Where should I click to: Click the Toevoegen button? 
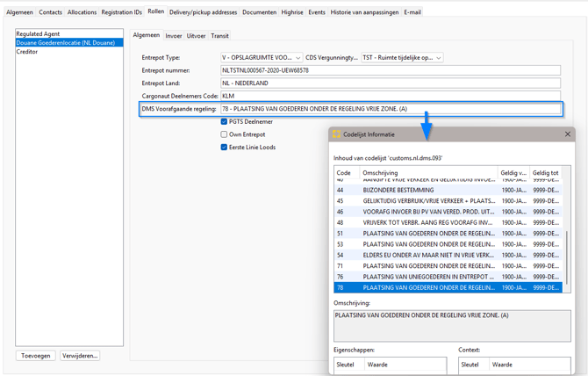click(x=36, y=356)
